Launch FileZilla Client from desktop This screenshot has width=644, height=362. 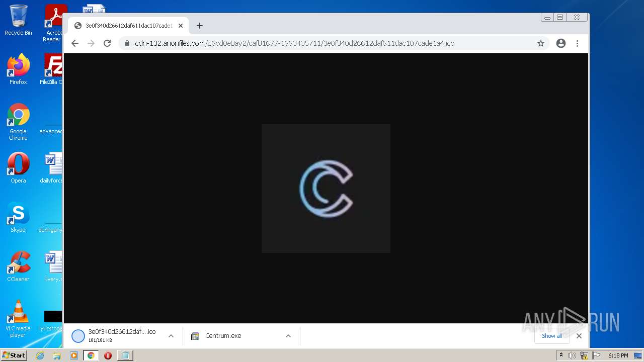(x=52, y=69)
